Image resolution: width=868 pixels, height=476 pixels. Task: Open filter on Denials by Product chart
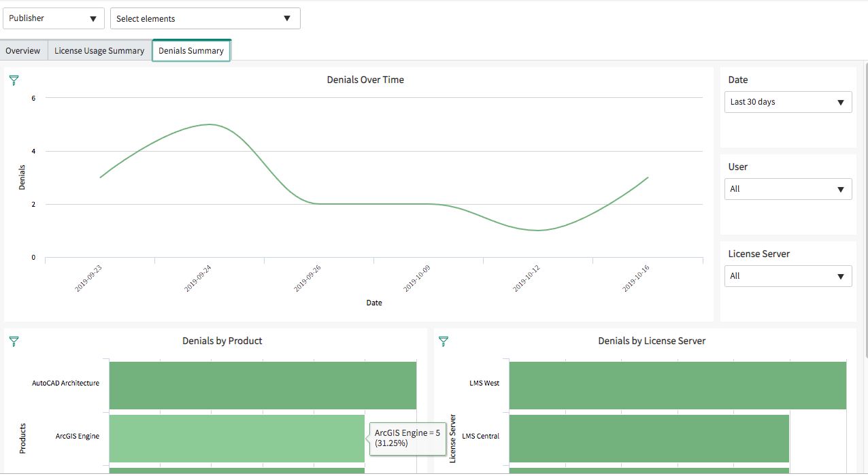tap(14, 341)
